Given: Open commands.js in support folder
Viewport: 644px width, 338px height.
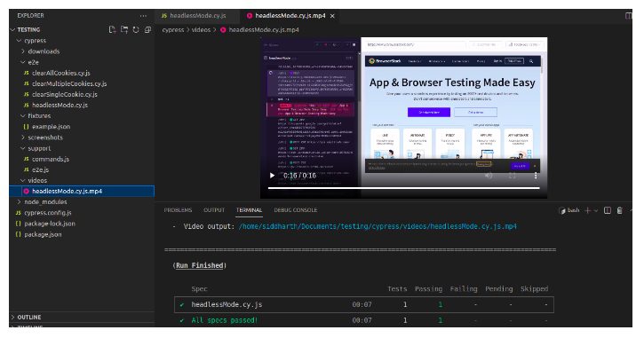Looking at the screenshot, I should (51, 159).
